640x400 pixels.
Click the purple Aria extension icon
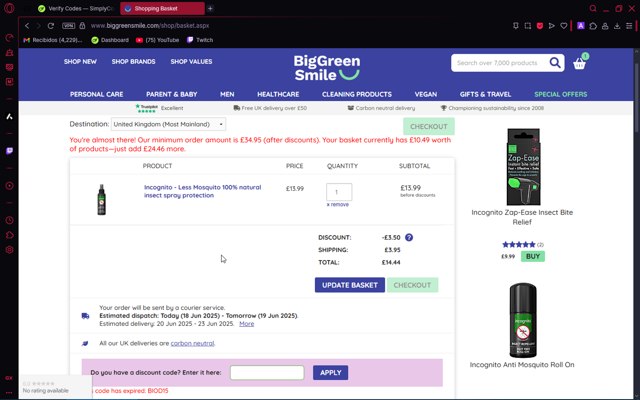coord(581,26)
